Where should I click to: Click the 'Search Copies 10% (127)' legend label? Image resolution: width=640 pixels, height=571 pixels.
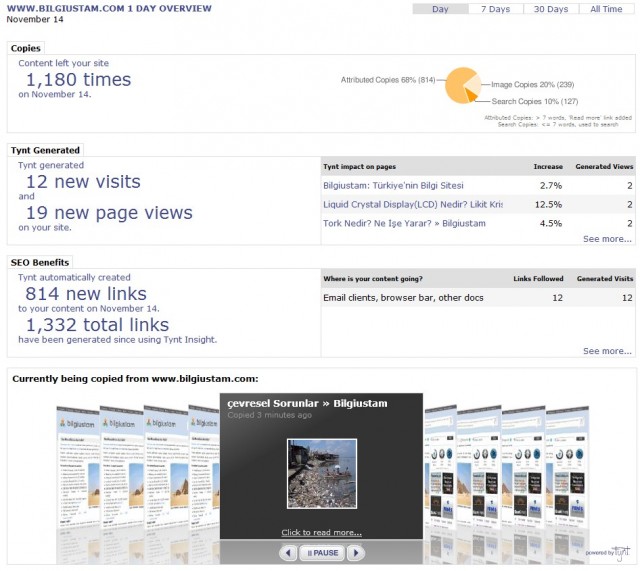(x=535, y=101)
